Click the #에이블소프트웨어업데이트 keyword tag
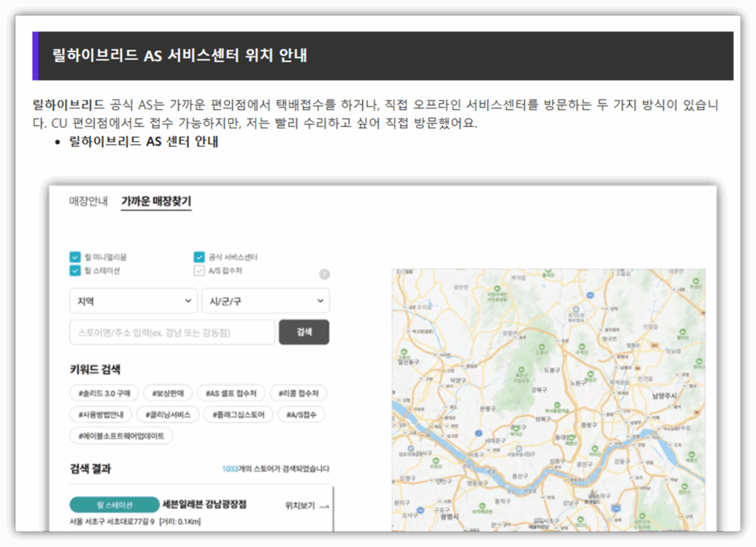 pos(122,436)
